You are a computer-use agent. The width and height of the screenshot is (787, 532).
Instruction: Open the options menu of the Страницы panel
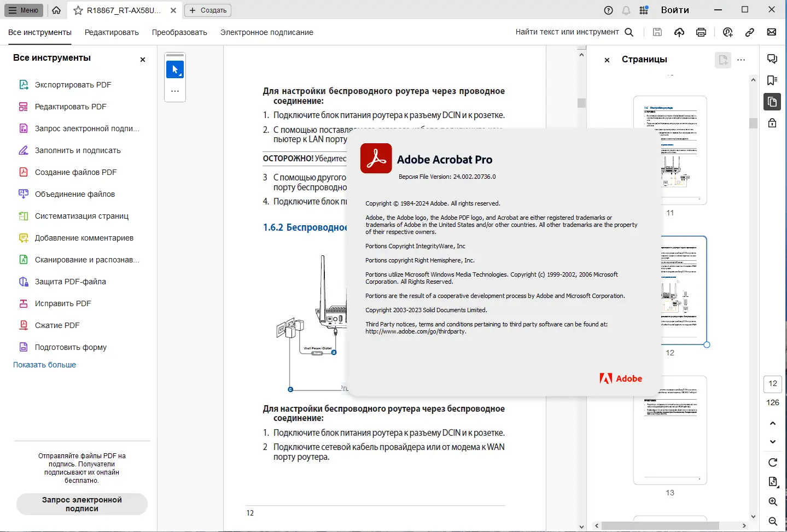[742, 60]
